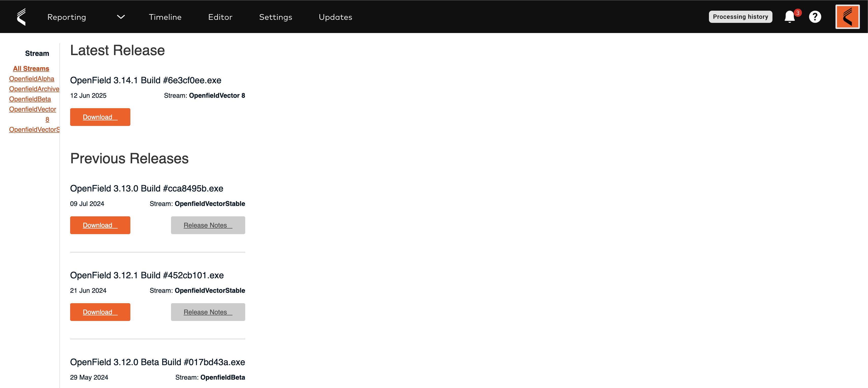The image size is (868, 388).
Task: Download OpenField 3.12.1 Build #452cb101.exe
Action: pos(100,312)
